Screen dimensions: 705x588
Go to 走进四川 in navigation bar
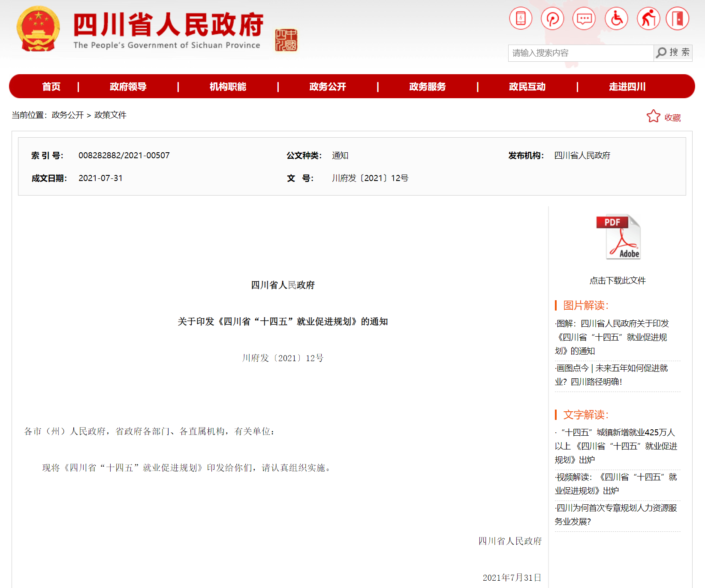click(x=627, y=87)
